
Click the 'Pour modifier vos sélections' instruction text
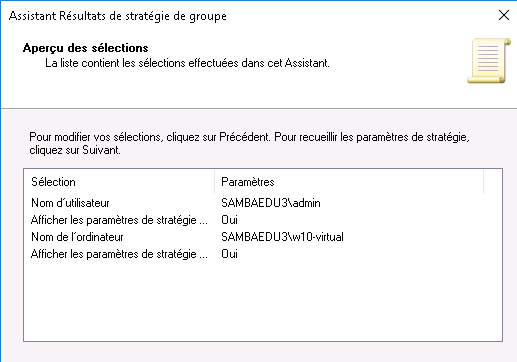249,137
